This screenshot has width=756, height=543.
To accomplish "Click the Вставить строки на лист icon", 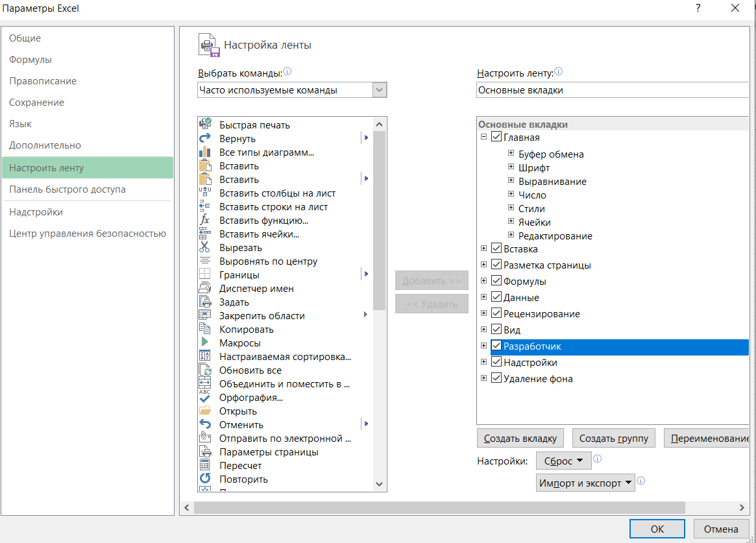I will coord(206,206).
